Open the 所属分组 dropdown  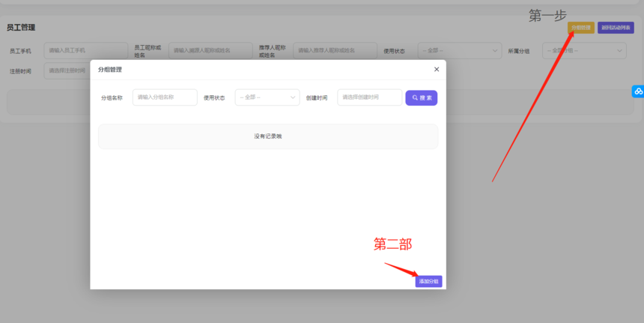(584, 50)
